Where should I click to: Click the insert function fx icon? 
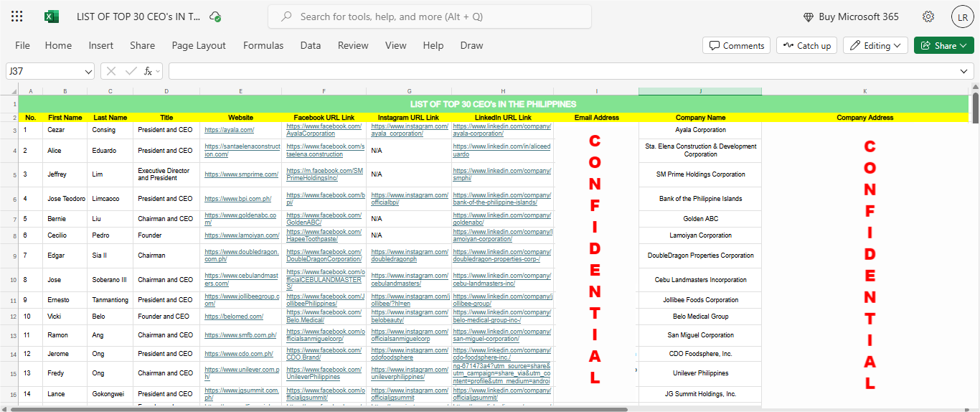coord(149,71)
